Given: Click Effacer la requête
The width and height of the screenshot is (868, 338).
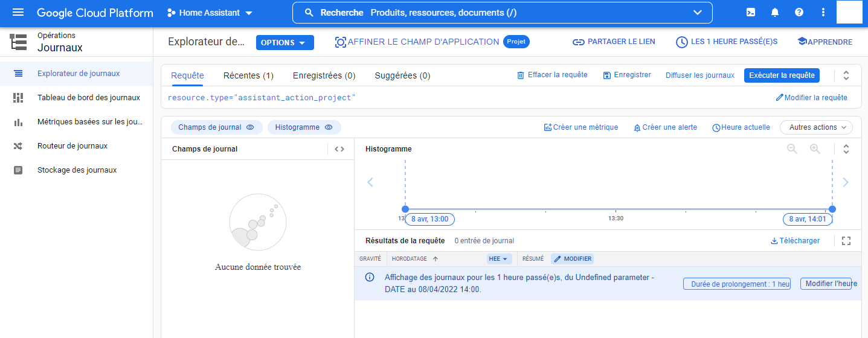Looking at the screenshot, I should click(552, 75).
